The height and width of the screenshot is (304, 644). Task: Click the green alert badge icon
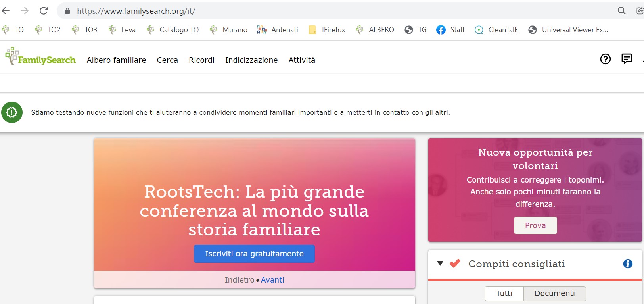[12, 112]
